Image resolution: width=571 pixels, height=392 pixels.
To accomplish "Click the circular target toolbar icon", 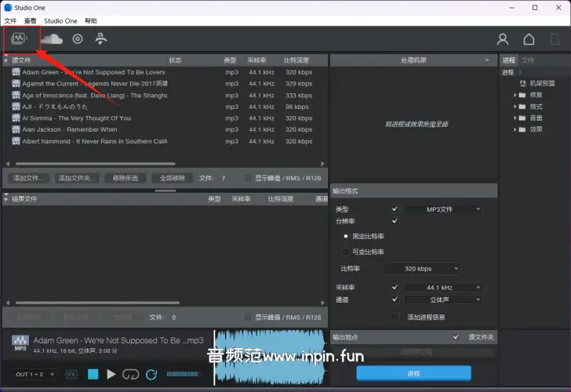I will tap(78, 38).
